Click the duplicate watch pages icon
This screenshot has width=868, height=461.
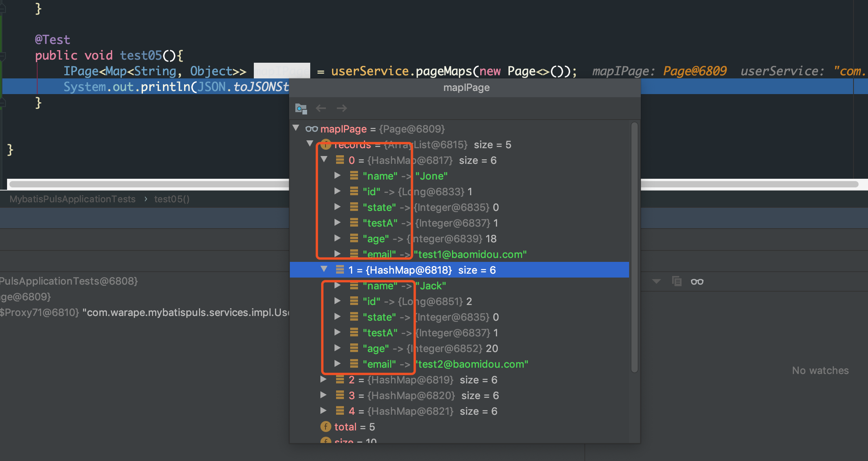676,281
